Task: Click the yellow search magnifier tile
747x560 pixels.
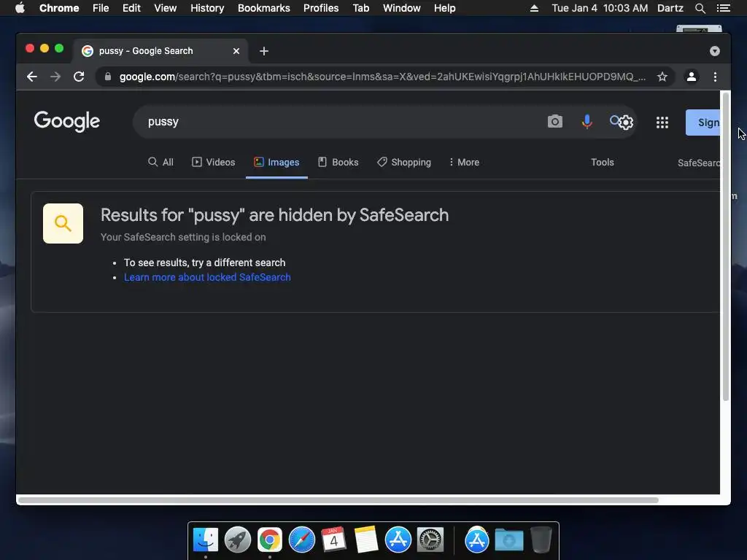Action: pyautogui.click(x=63, y=223)
